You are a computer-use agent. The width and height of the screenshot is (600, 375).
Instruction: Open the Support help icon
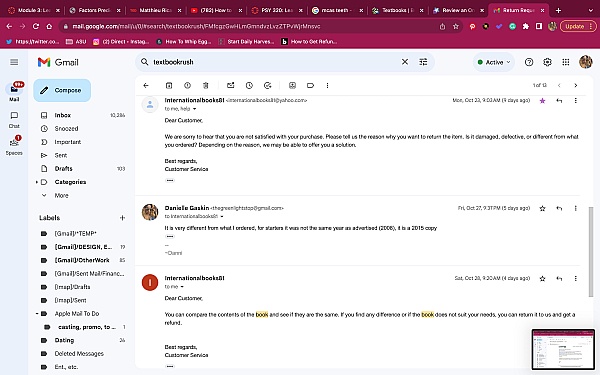(529, 62)
